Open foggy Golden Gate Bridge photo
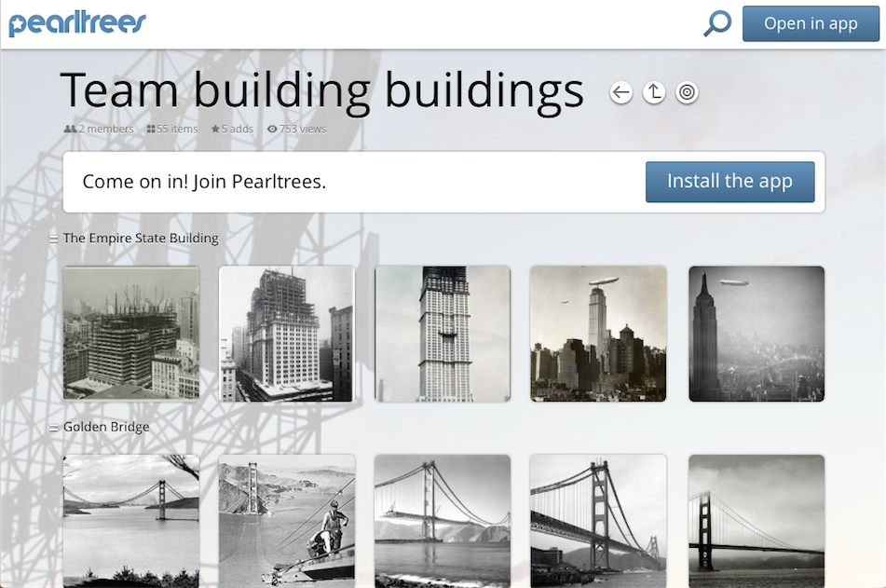The image size is (886, 588). tap(757, 521)
